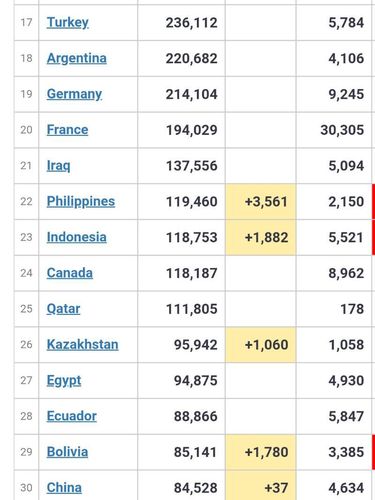Open the Kazakhstan country link
Image resolution: width=375 pixels, height=500 pixels.
click(x=82, y=344)
